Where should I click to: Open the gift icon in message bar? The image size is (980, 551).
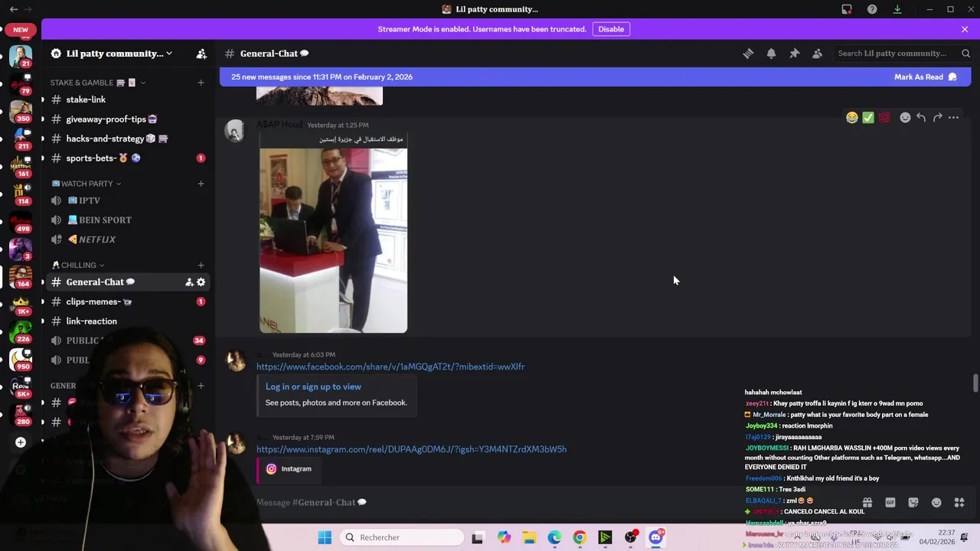point(867,503)
